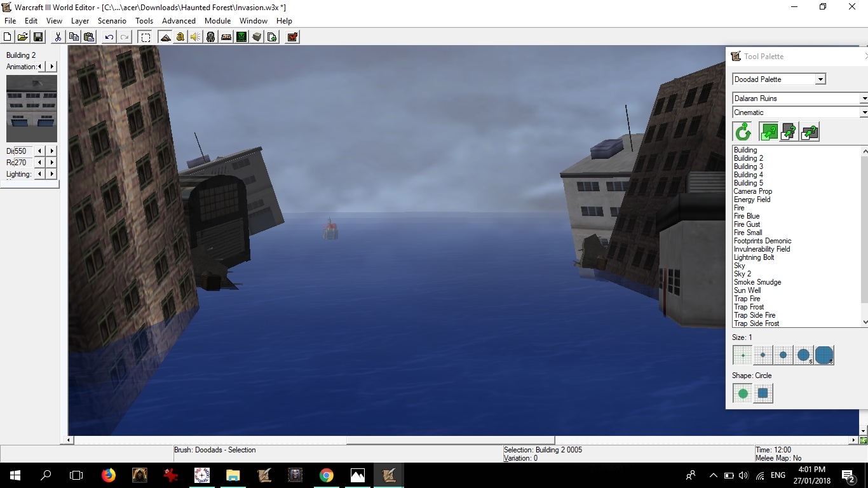Open the Advanced menu
This screenshot has height=488, width=868.
tap(179, 21)
